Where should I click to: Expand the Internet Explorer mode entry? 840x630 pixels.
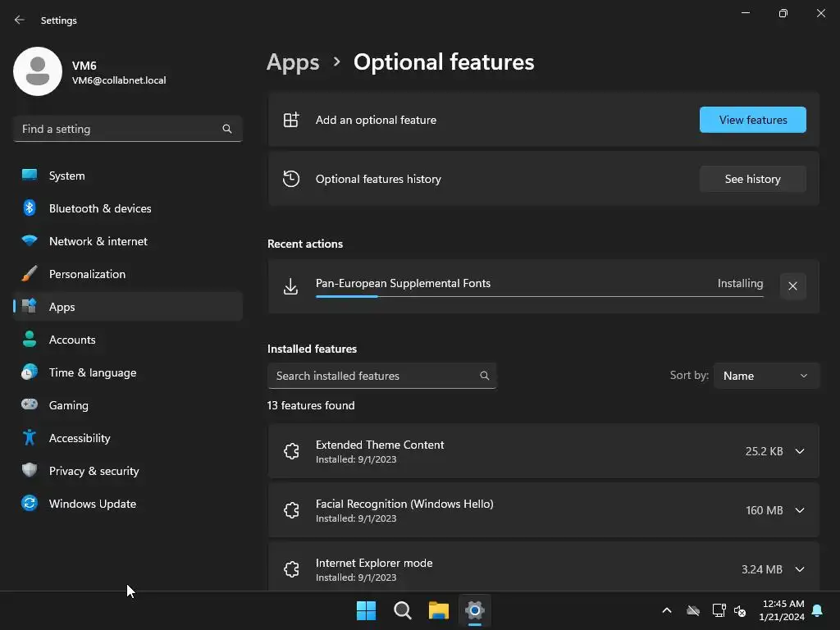(800, 569)
